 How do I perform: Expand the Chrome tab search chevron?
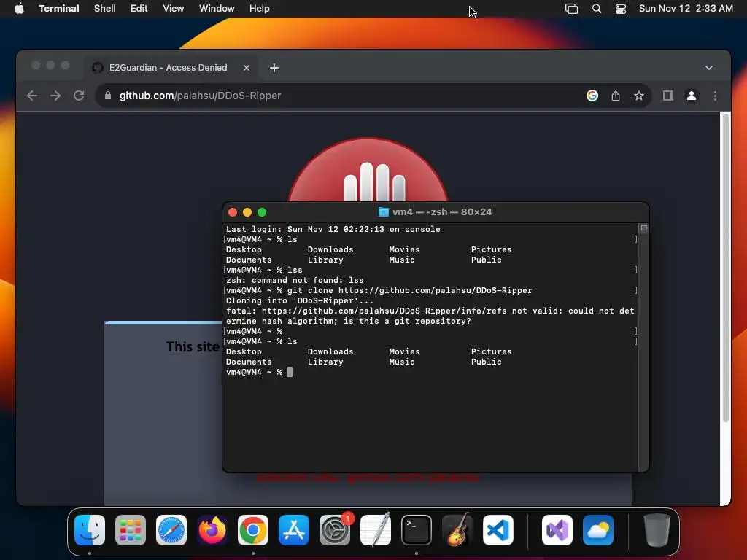(x=709, y=68)
